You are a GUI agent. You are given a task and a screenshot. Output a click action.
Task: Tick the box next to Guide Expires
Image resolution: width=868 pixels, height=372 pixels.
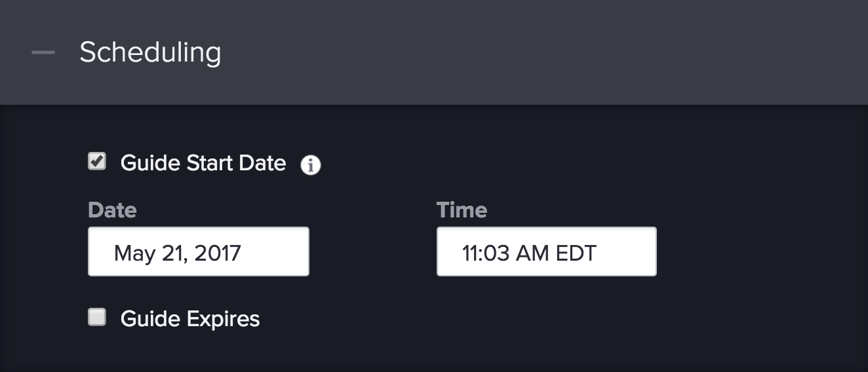pos(97,318)
